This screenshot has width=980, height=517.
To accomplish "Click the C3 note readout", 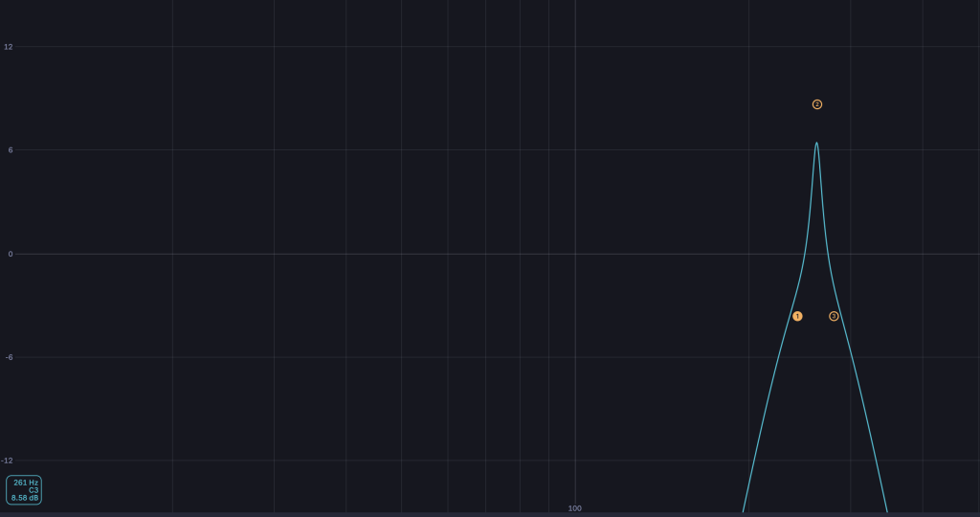I will pyautogui.click(x=33, y=490).
